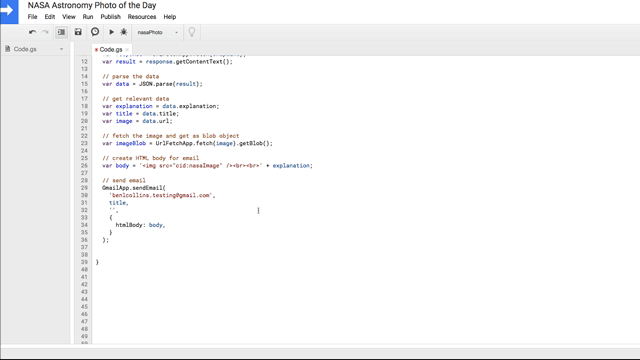
Task: Click the '// send email' comment
Action: click(x=124, y=180)
